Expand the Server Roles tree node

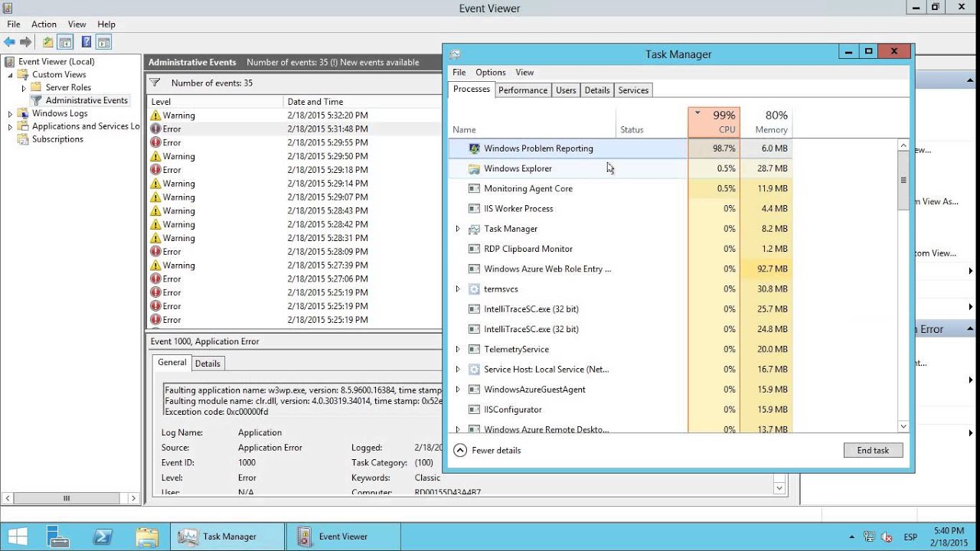[24, 88]
